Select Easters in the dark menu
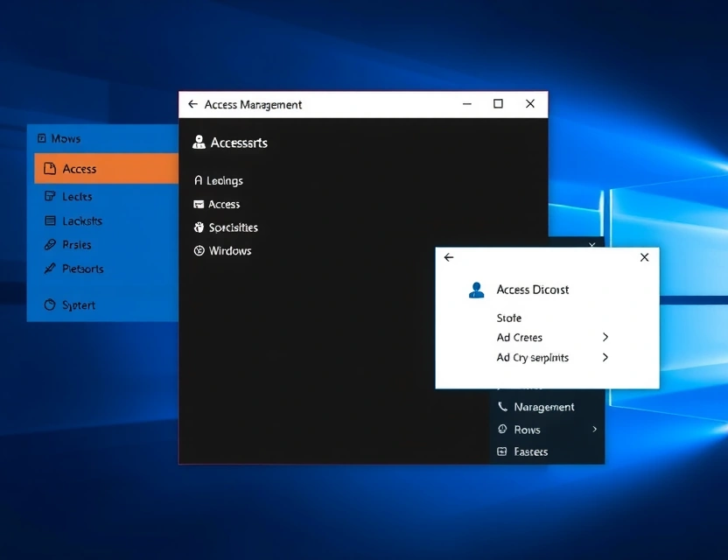Image resolution: width=728 pixels, height=560 pixels. tap(530, 451)
